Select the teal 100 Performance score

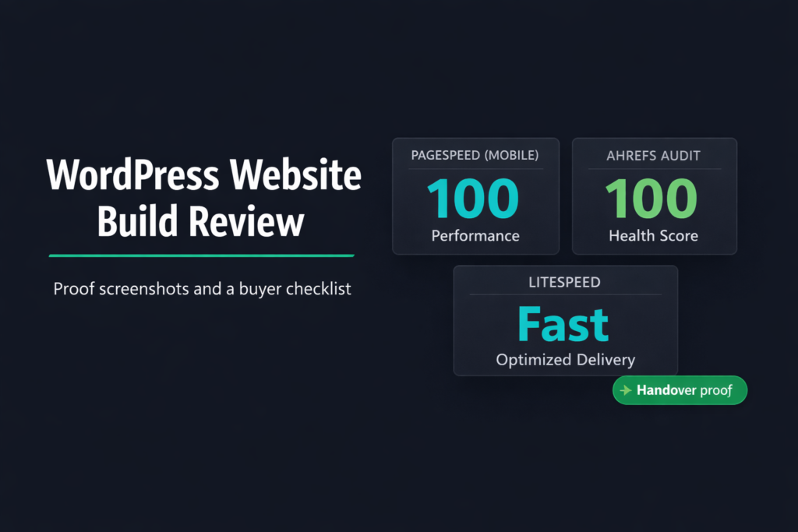(475, 199)
